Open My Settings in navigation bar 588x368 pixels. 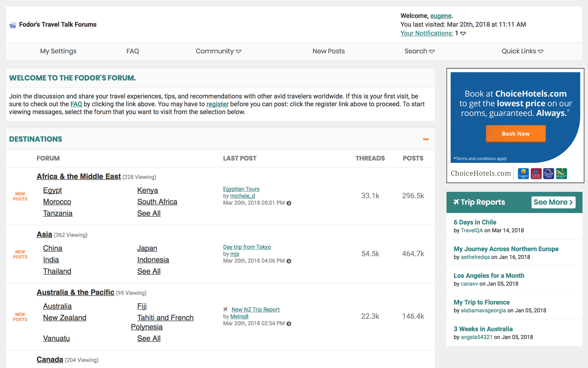(x=58, y=51)
